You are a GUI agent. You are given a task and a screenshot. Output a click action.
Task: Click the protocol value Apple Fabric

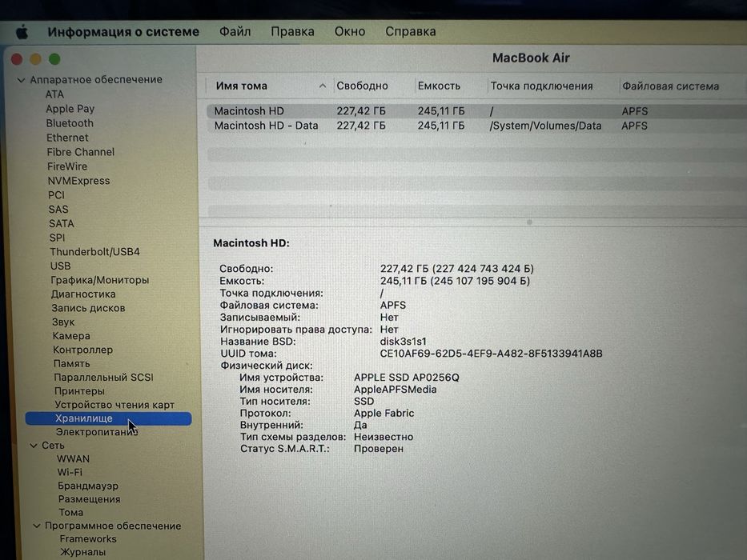pyautogui.click(x=384, y=414)
